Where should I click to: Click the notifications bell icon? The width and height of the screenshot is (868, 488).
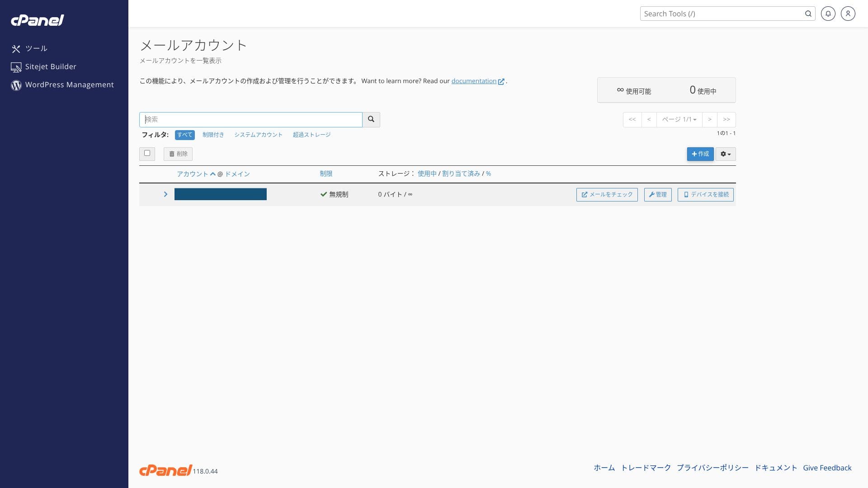[x=828, y=14]
